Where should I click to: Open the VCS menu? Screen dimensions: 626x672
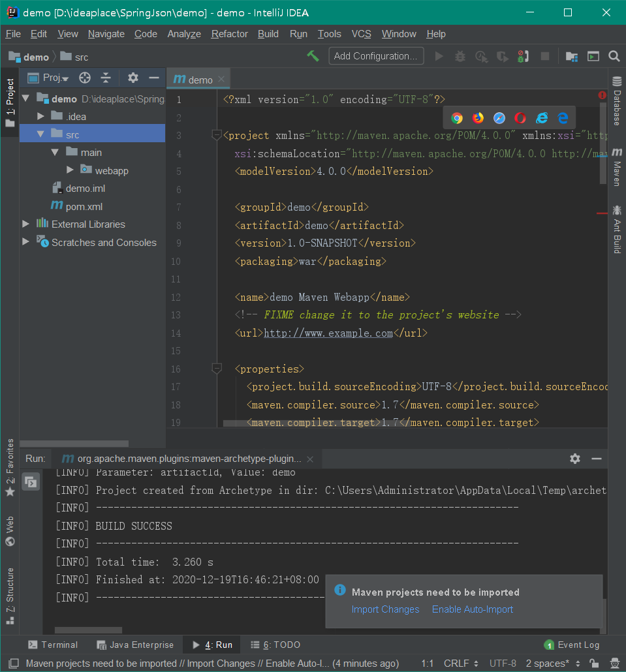tap(361, 34)
